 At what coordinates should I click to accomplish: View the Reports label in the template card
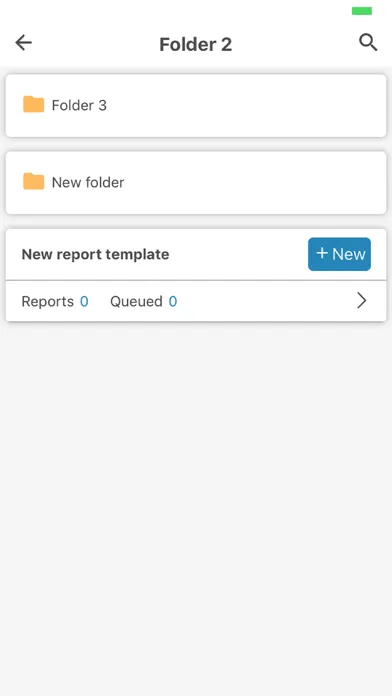click(x=48, y=301)
